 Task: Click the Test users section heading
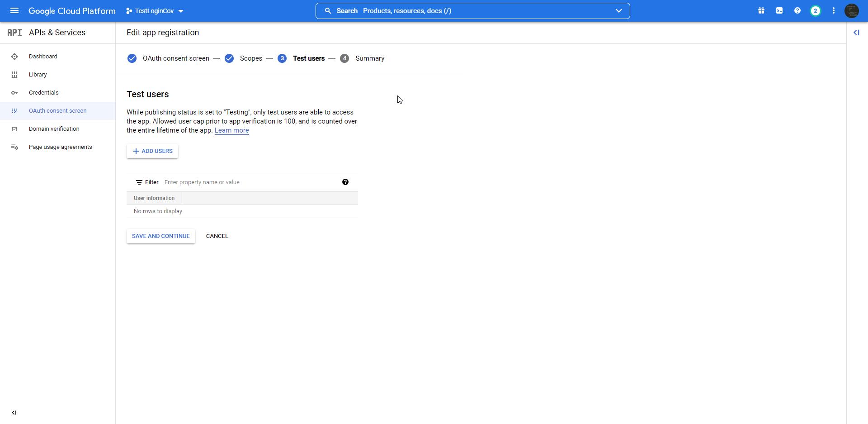(x=148, y=94)
